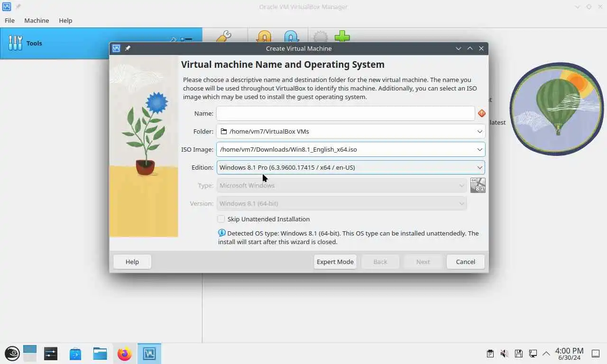
Task: Click the dialog title bar pin icon
Action: coord(128,48)
